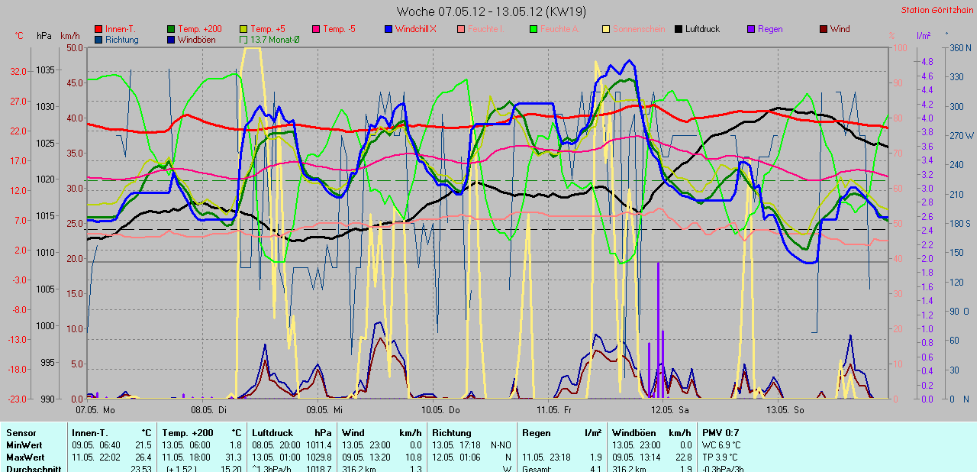Select the Regen legend label
This screenshot has height=472, width=980.
[x=770, y=29]
